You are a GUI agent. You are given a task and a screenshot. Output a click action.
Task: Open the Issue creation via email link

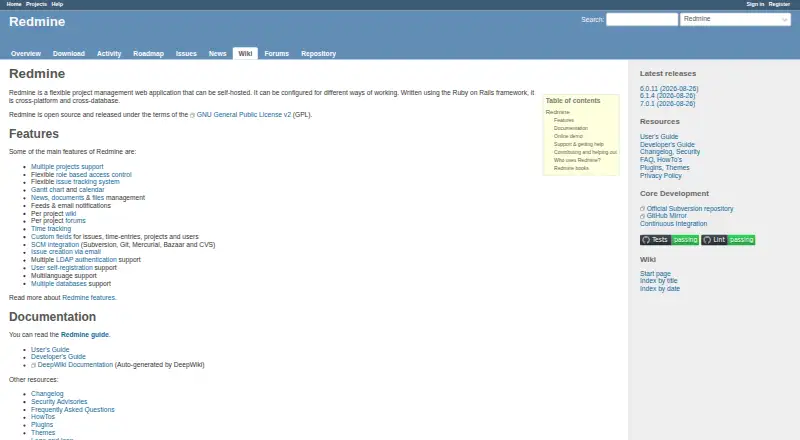pos(66,252)
